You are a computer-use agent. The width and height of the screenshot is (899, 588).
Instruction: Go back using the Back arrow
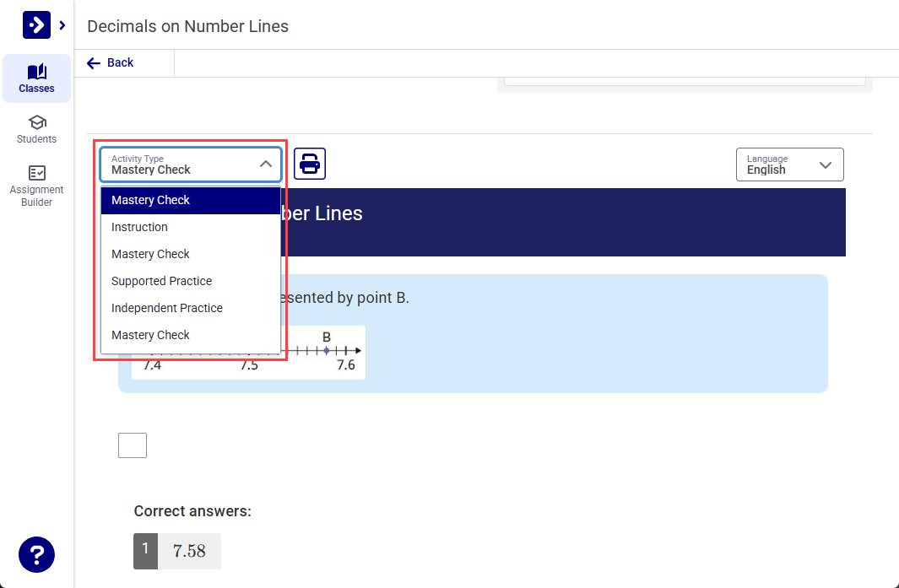(x=111, y=62)
